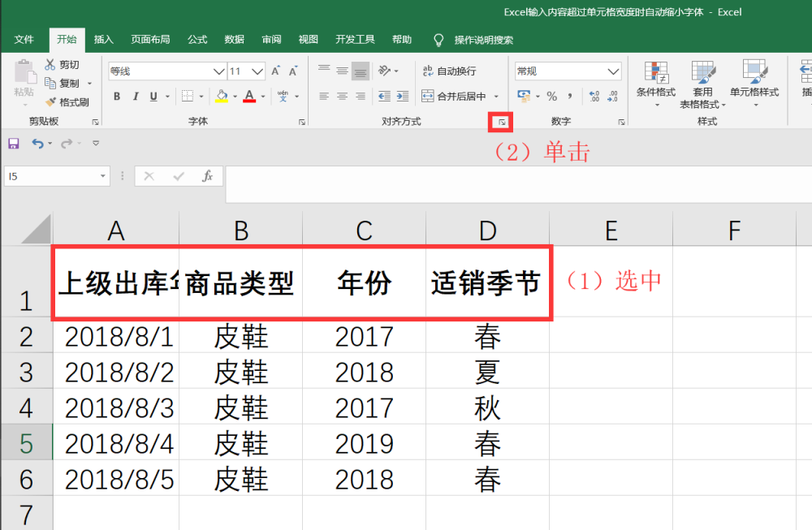Open the alignment settings dialog launcher
812x530 pixels.
501,122
